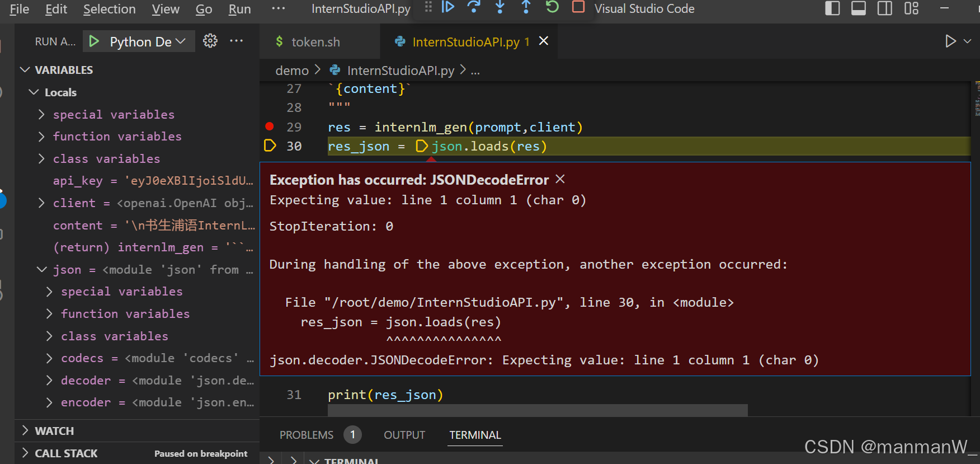
Task: Show more menu bar items ellipsis
Action: point(278,8)
